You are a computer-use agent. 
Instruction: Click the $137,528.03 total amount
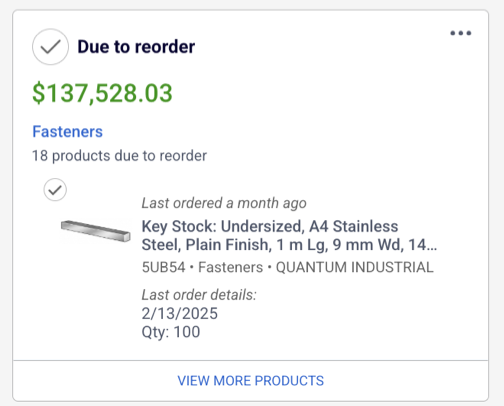[x=102, y=93]
